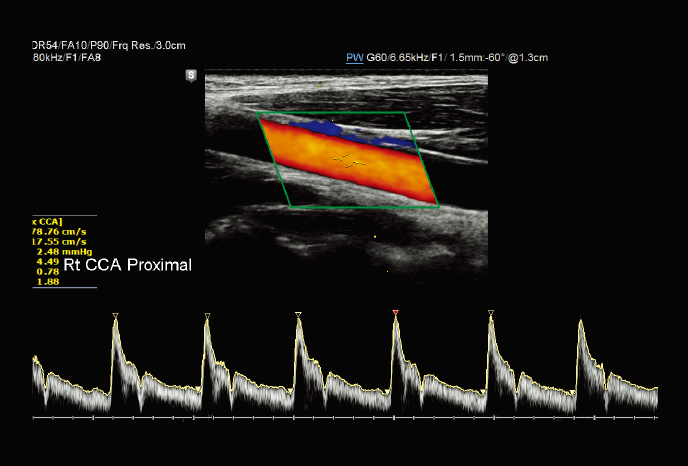
Task: Click the S probe orientation marker
Action: click(x=189, y=75)
